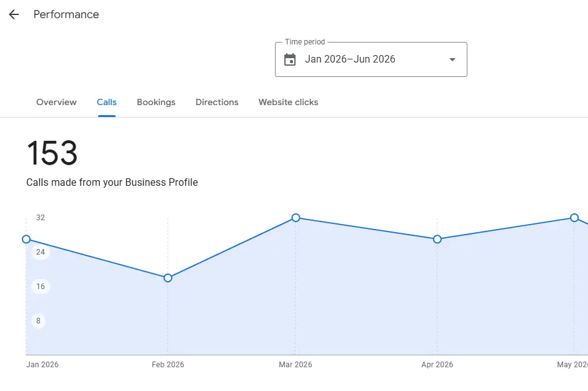Viewport: 588px width, 391px height.
Task: Click the calendar icon in Time period
Action: (290, 59)
